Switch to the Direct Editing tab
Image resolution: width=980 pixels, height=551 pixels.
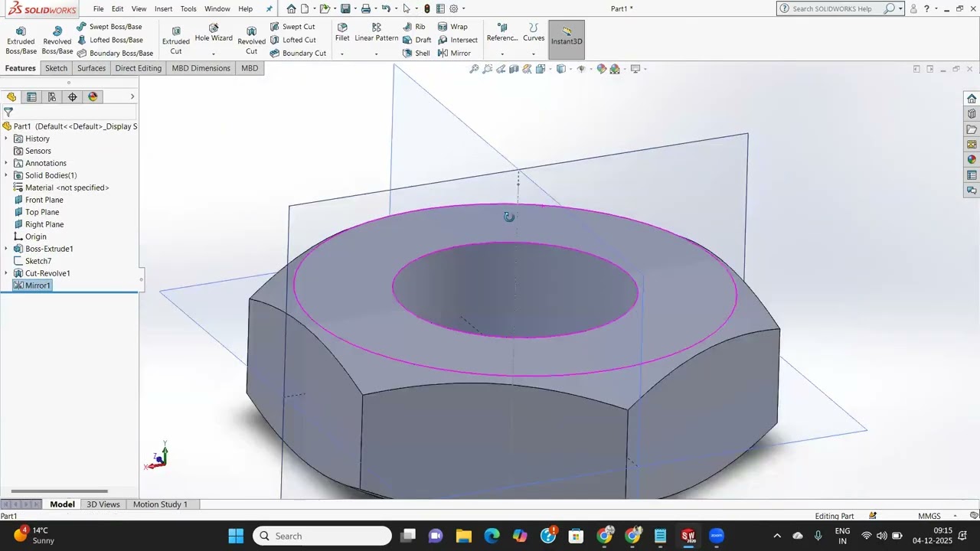139,68
